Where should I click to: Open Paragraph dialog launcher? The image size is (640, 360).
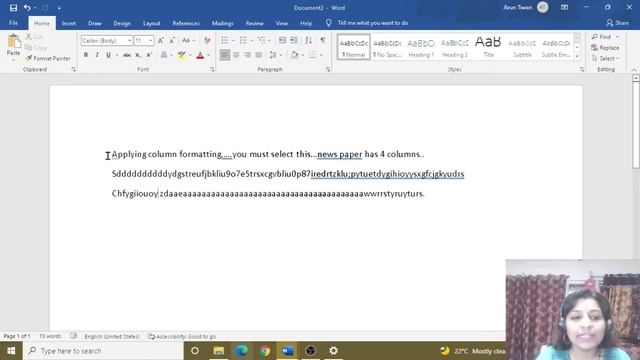pos(328,70)
